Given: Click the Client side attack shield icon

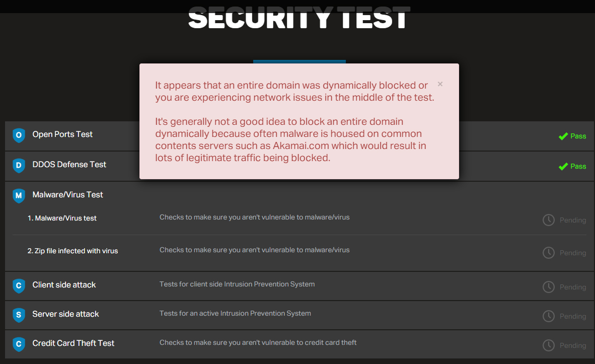Looking at the screenshot, I should click(x=19, y=285).
